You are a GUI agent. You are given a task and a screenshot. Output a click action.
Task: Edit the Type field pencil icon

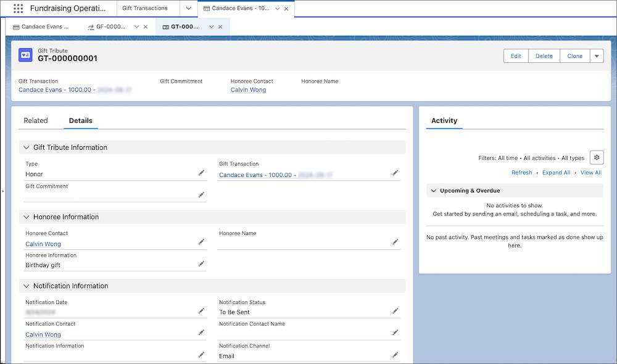pyautogui.click(x=202, y=173)
